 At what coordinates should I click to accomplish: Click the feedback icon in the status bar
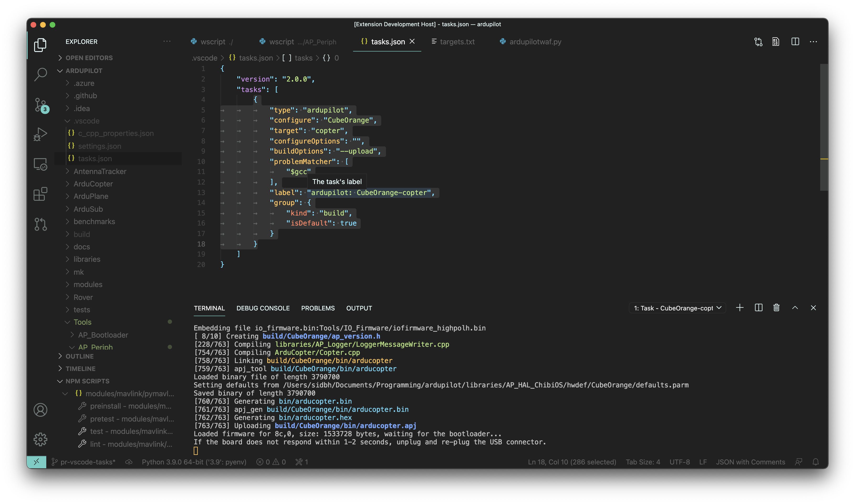[799, 462]
